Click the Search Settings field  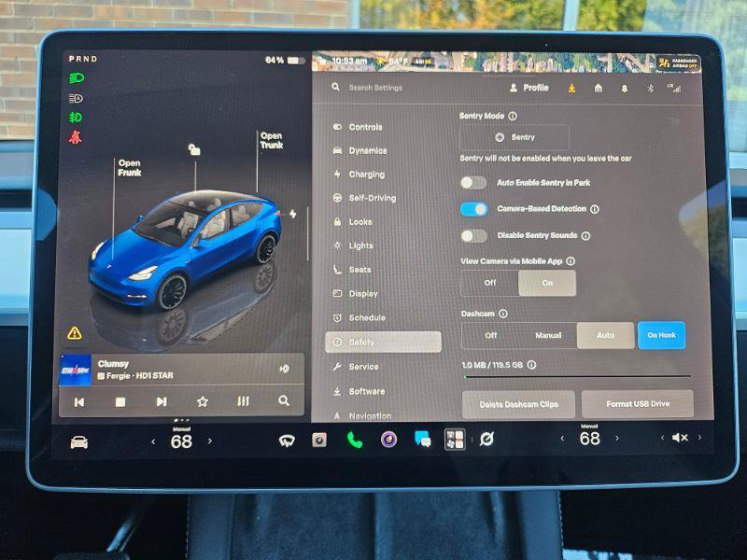tap(375, 88)
